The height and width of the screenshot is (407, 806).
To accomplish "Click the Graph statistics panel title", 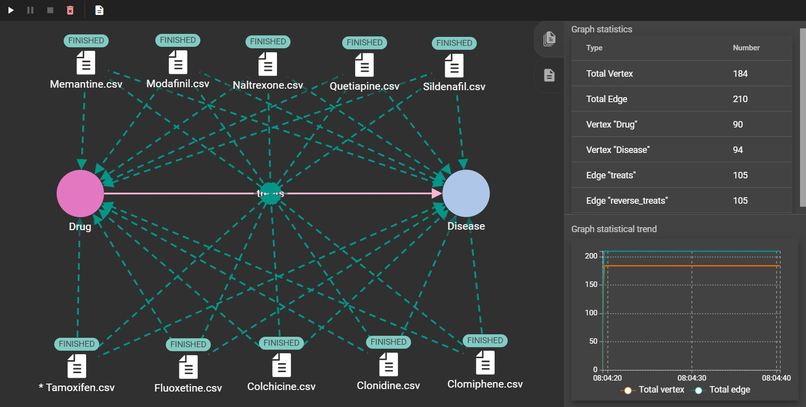I will (602, 29).
